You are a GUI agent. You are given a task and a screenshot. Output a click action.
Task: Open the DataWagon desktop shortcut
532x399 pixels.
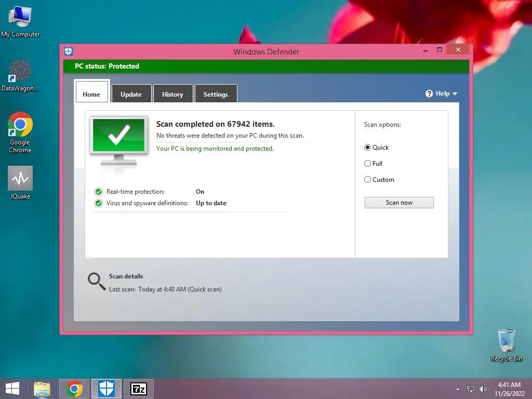point(20,75)
